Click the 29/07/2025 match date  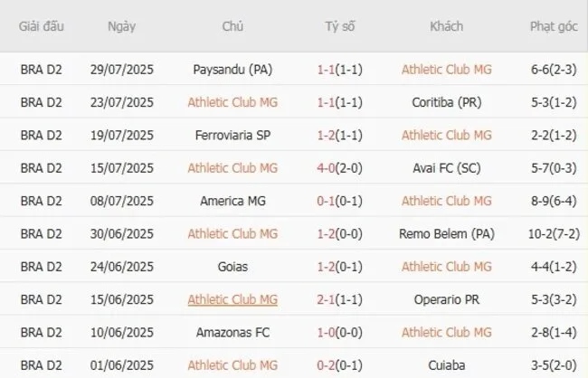click(x=121, y=70)
